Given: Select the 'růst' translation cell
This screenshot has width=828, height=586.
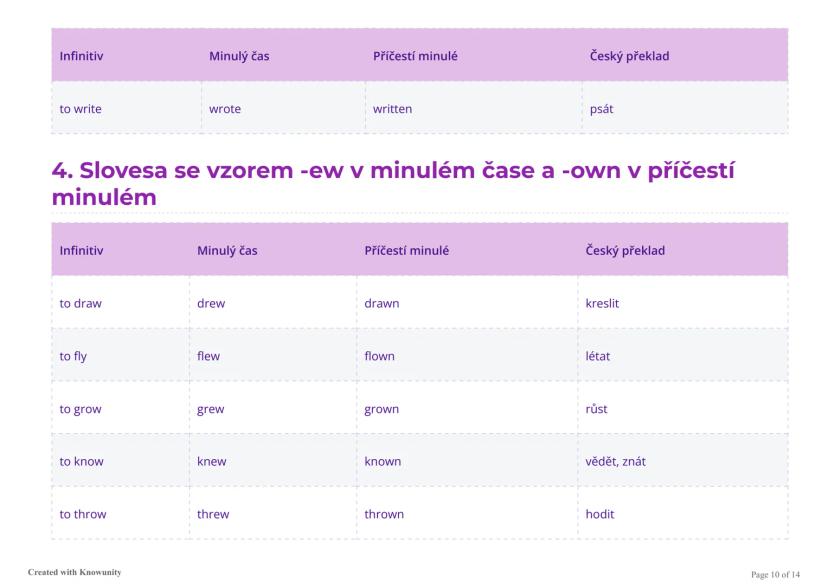Looking at the screenshot, I should tap(597, 409).
